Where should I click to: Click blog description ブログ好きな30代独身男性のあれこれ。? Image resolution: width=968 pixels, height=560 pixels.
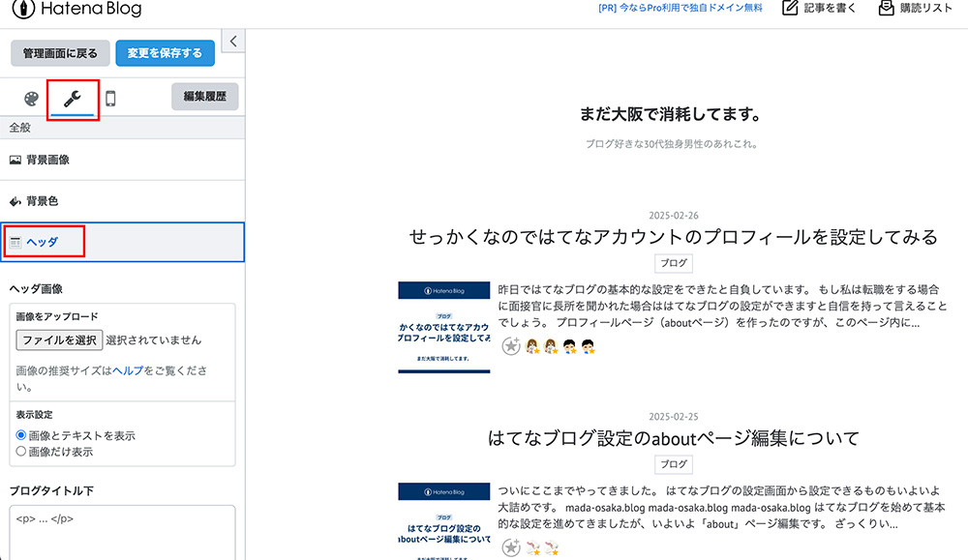[x=671, y=144]
